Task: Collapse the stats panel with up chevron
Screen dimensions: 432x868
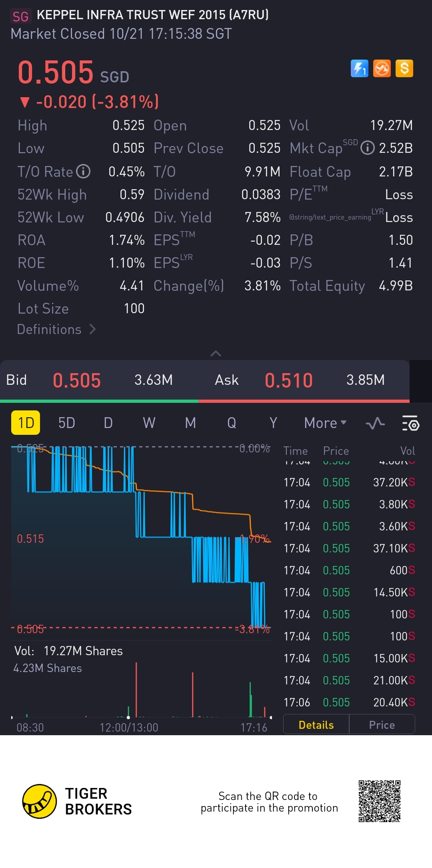Action: click(x=216, y=354)
